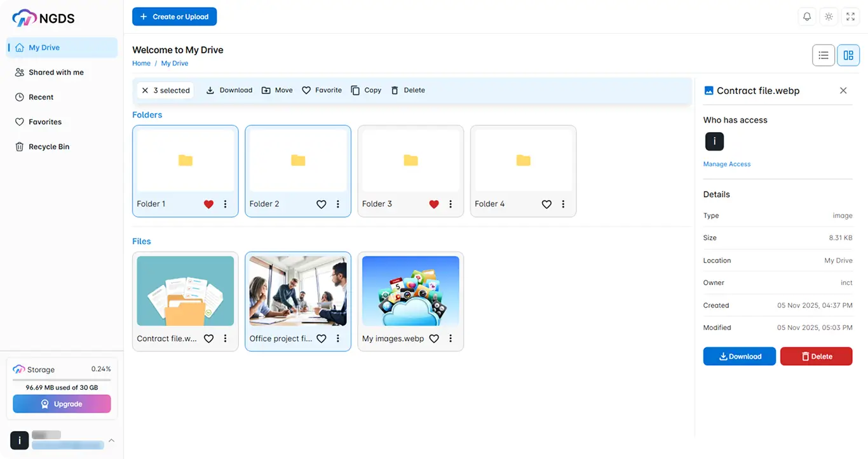Click Copy in the selection toolbar
Viewport: 868px width, 459px height.
366,90
